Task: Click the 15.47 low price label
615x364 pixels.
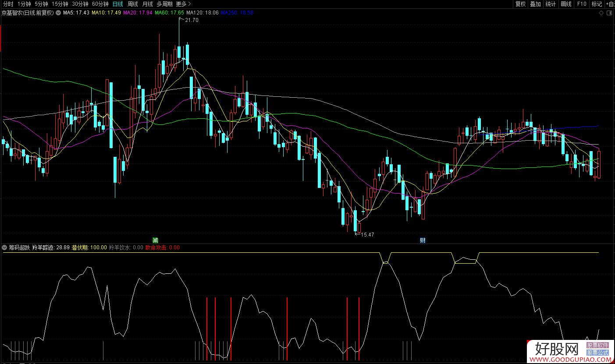Action: [367, 235]
